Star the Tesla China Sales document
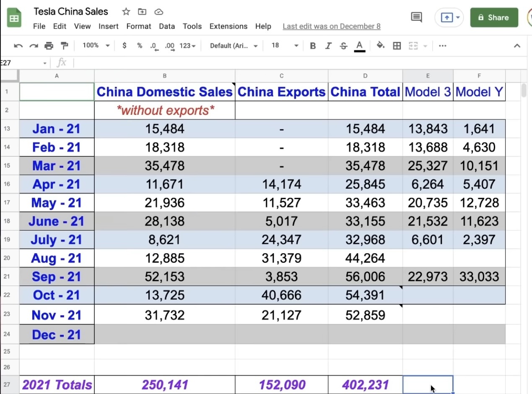 point(126,12)
